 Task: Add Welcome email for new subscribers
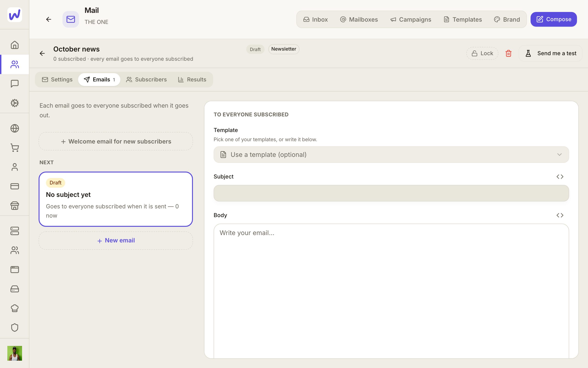(116, 141)
